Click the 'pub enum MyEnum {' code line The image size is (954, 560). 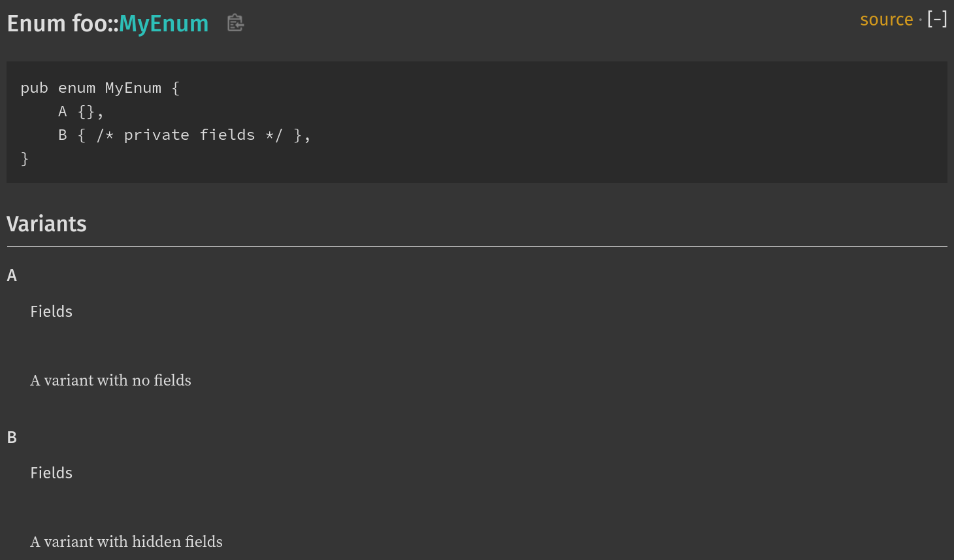pos(100,88)
